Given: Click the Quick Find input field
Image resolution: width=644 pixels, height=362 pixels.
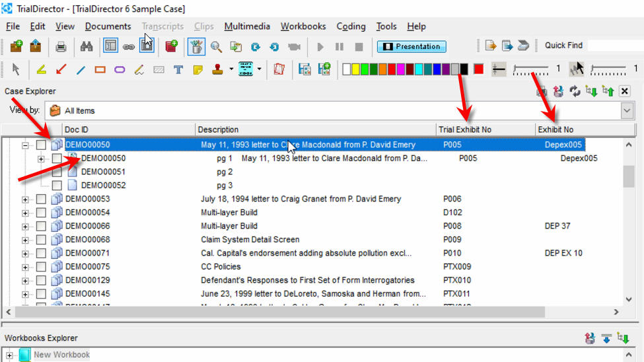Looking at the screenshot, I should click(x=615, y=46).
